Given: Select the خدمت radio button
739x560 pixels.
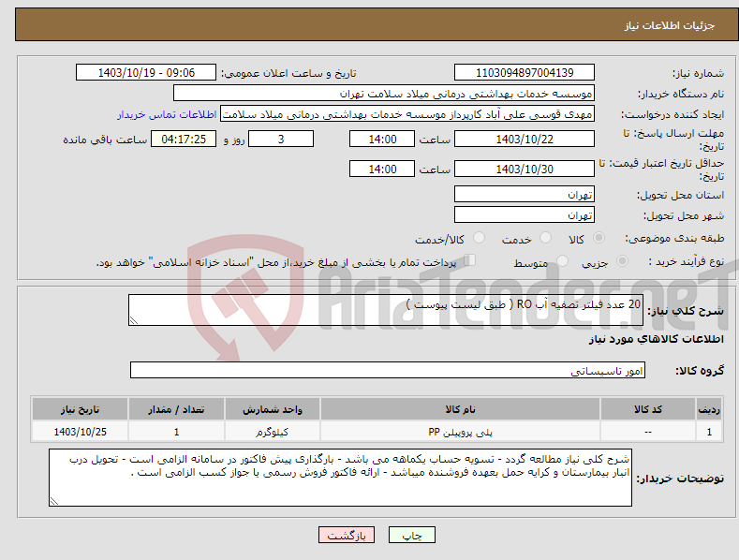Looking at the screenshot, I should point(545,238).
